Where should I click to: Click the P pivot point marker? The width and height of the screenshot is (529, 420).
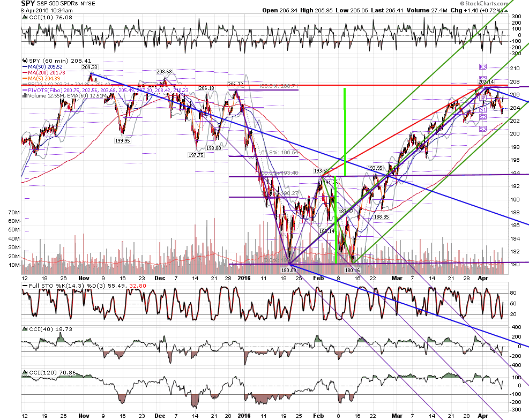tap(483, 97)
